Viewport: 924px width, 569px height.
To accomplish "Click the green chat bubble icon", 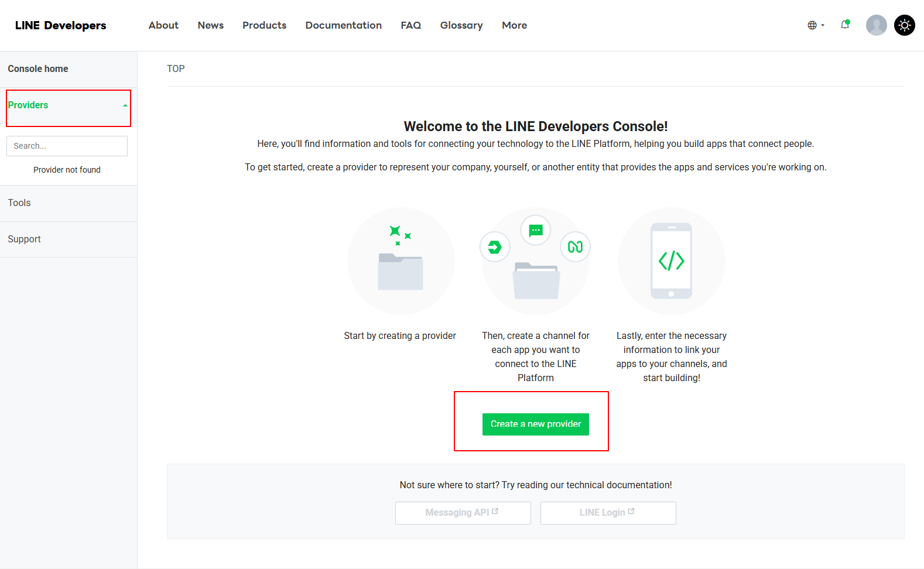I will [536, 231].
